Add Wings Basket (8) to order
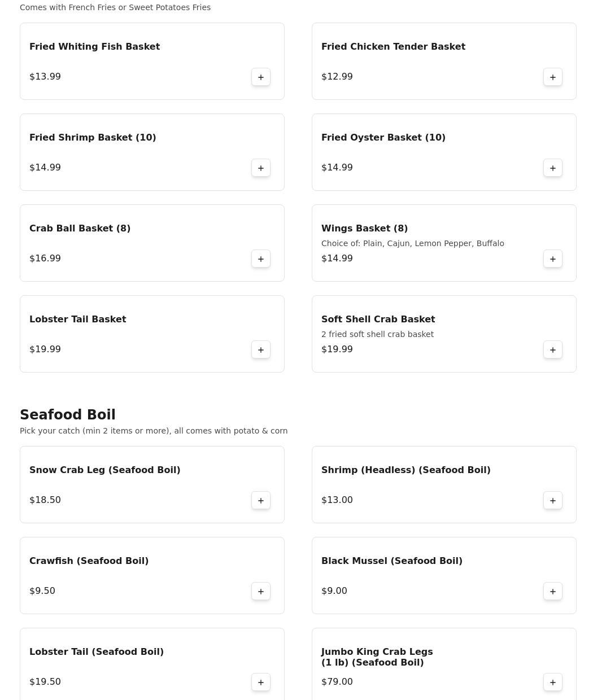This screenshot has width=593, height=700. click(x=552, y=259)
